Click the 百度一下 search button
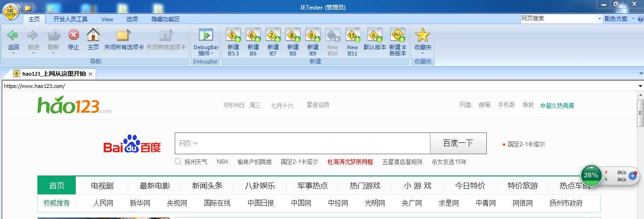The image size is (644, 219). [458, 143]
